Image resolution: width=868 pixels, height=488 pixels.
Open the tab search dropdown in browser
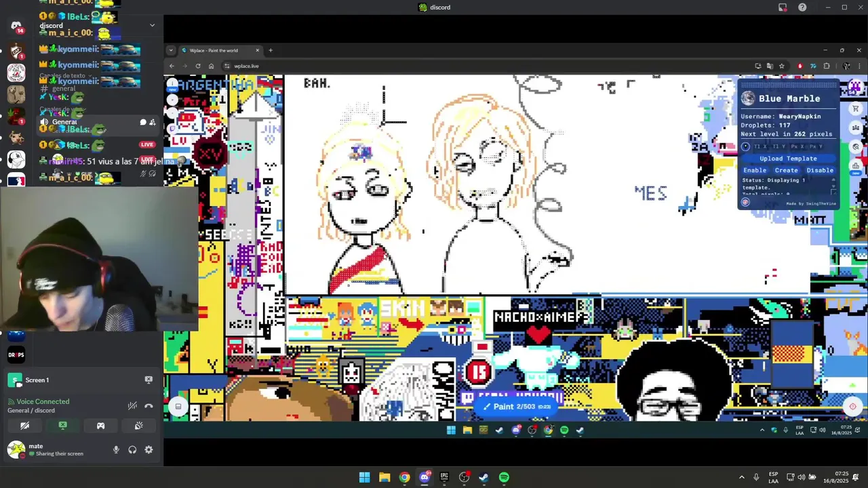[x=171, y=50]
